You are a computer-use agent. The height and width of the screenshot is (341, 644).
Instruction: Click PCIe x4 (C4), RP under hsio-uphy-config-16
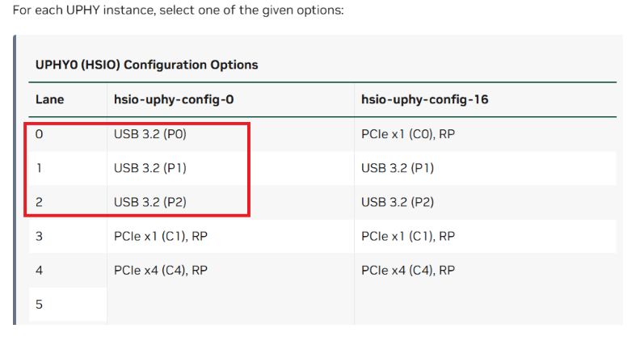click(408, 270)
